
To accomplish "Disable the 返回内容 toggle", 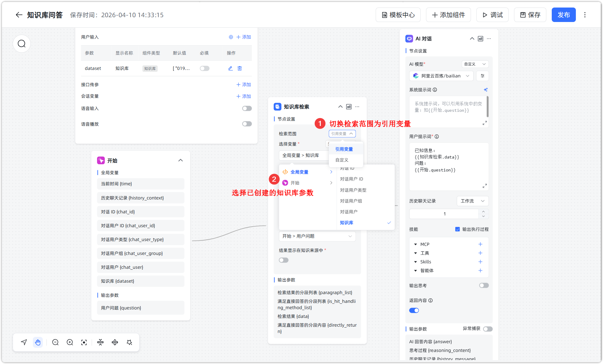I will pyautogui.click(x=414, y=310).
